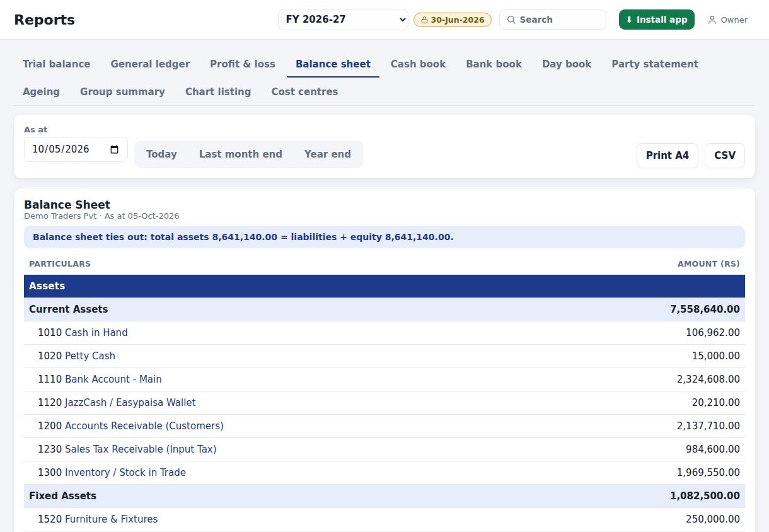The image size is (769, 532).
Task: Click the lock icon on 30-Jun-2026 badge
Action: (424, 20)
